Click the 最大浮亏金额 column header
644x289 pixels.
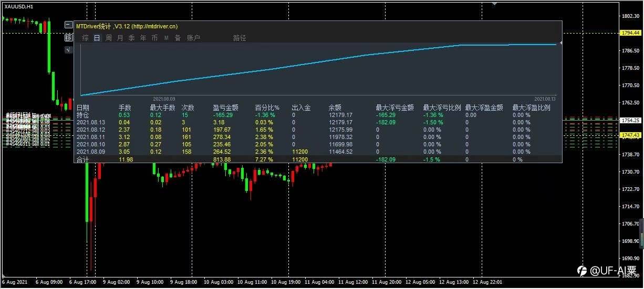click(395, 108)
